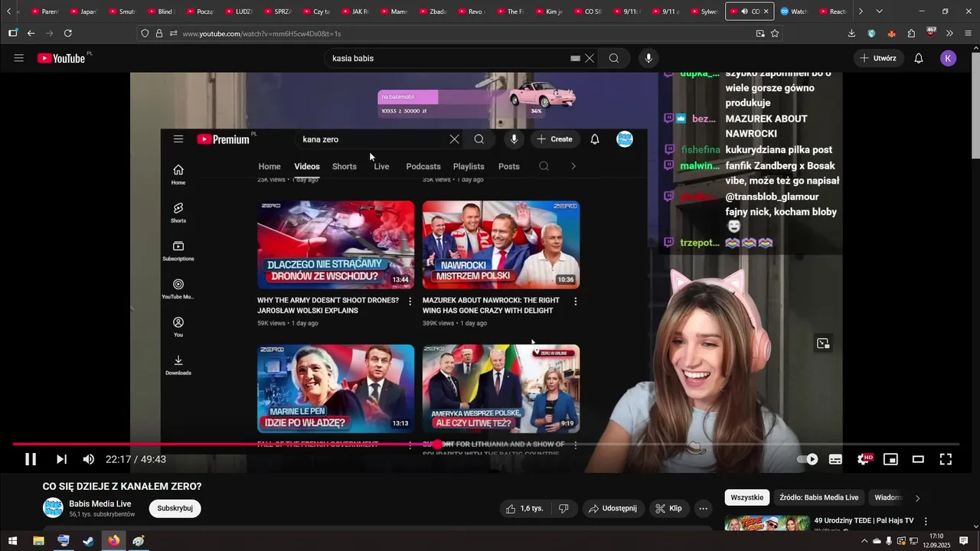
Task: Close the active 'CO' tab
Action: (x=766, y=11)
